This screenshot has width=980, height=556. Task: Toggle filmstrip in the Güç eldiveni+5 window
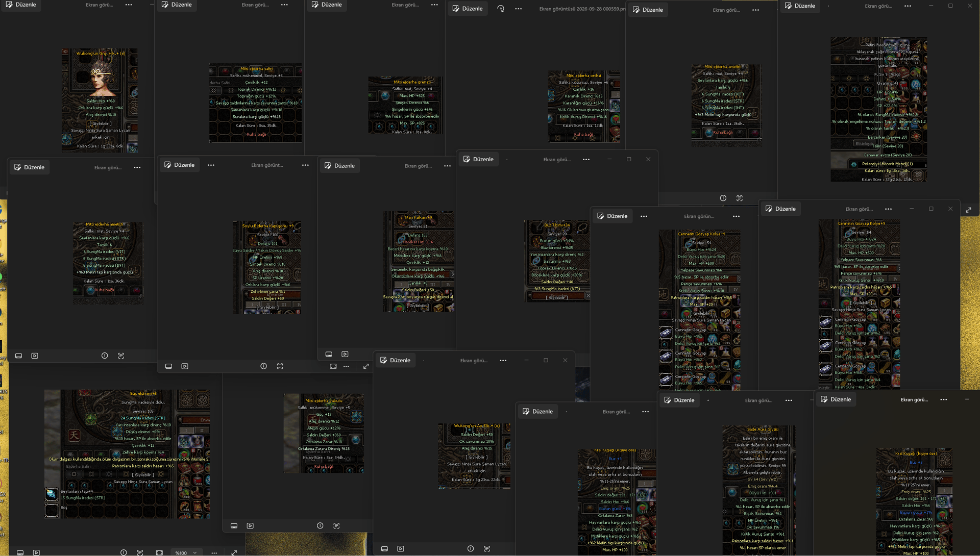point(20,552)
